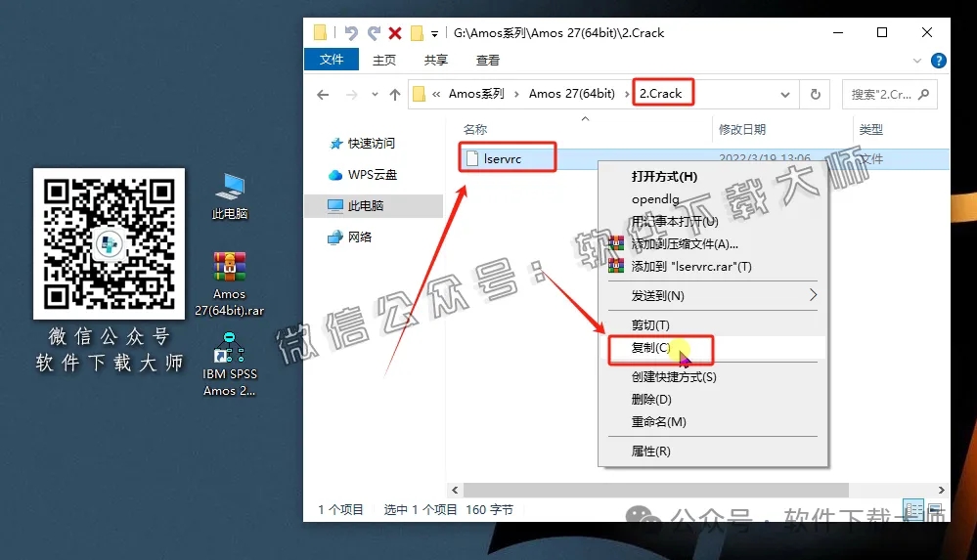Sort by the 类型 column header
Viewport: 977px width, 560px height.
pyautogui.click(x=870, y=130)
